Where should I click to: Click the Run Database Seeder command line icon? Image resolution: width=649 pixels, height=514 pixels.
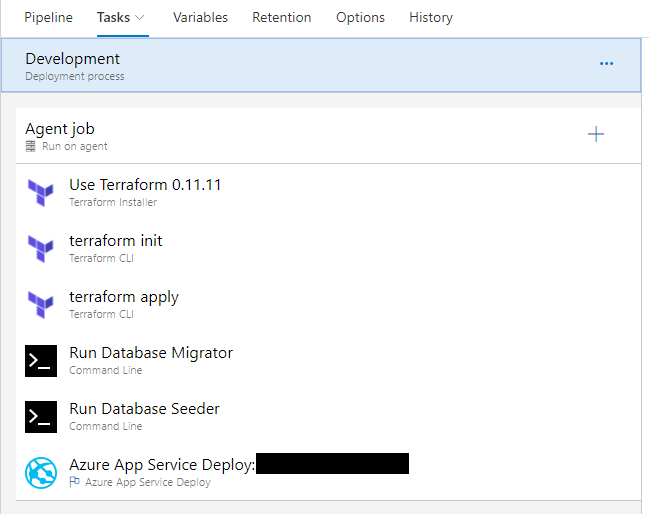pyautogui.click(x=41, y=416)
